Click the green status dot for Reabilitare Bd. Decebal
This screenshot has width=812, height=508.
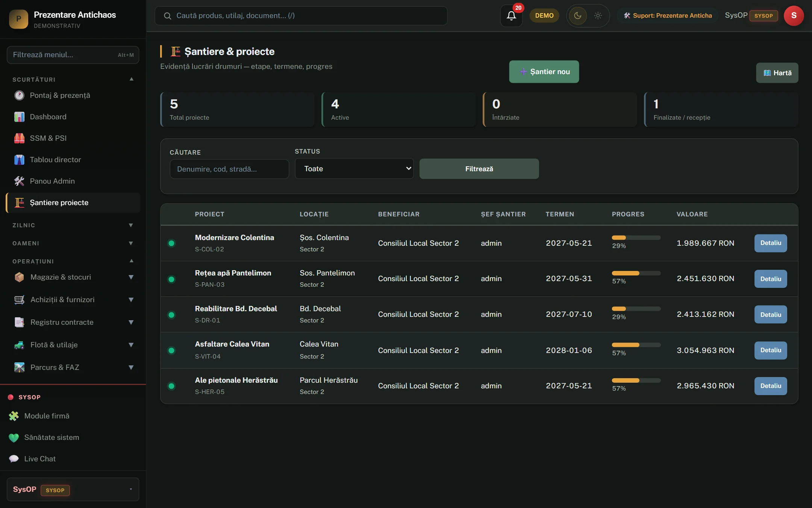pyautogui.click(x=171, y=315)
